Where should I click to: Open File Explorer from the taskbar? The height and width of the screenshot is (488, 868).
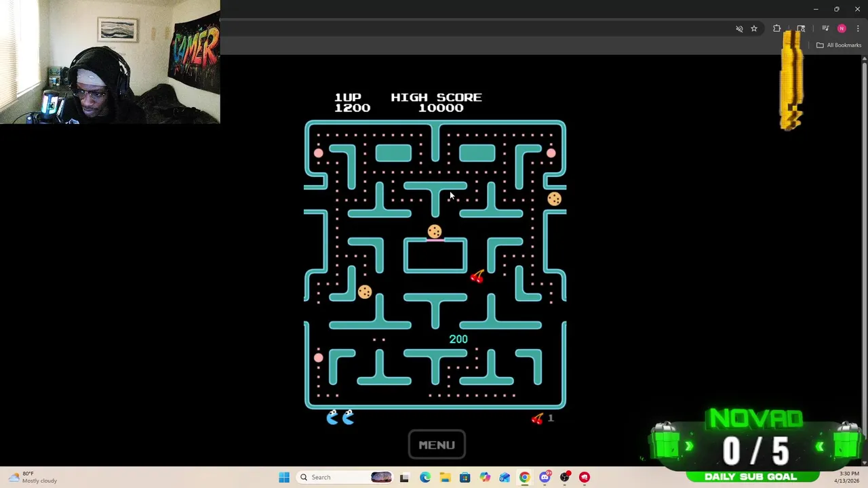pos(445,477)
